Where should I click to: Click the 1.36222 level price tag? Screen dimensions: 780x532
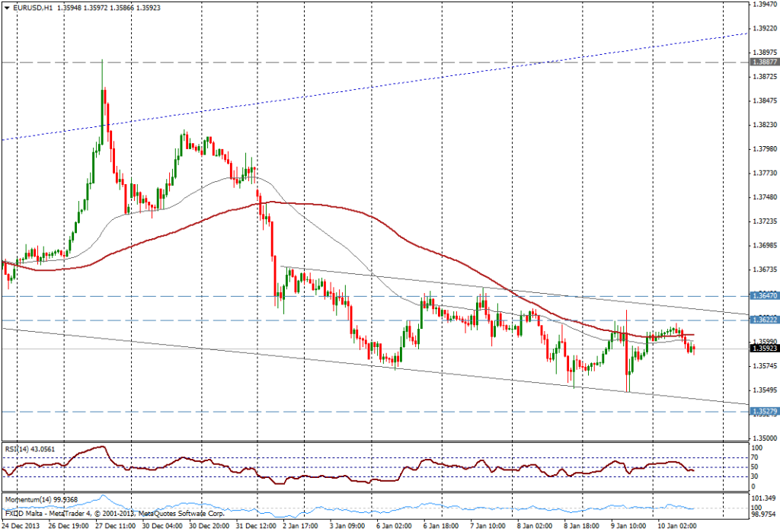tap(763, 320)
